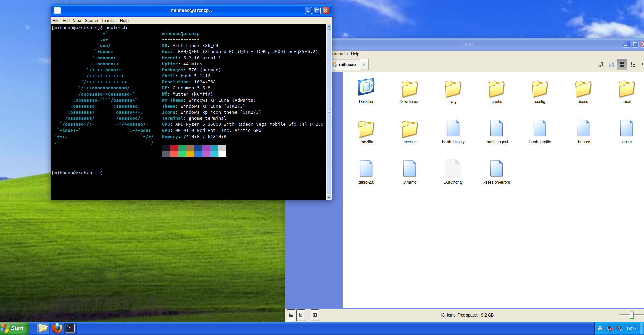
Task: Expand the path bar forward arrow
Action: point(364,65)
